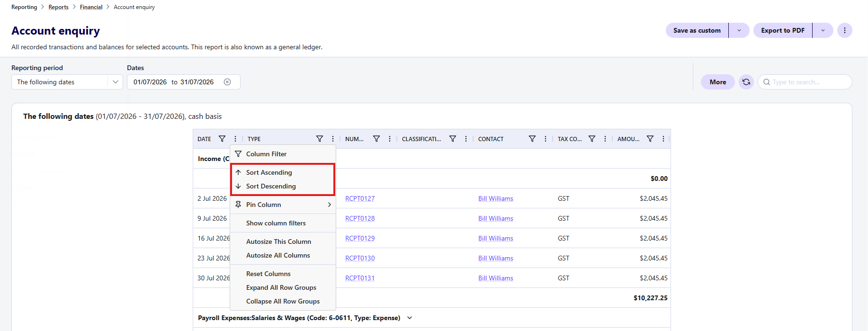The image size is (868, 331).
Task: Open Reports breadcrumb link
Action: pos(58,7)
